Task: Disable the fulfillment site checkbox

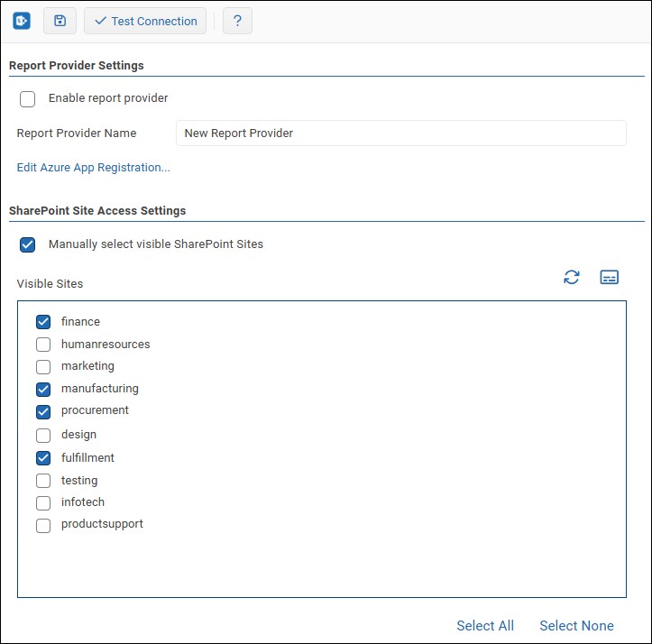Action: tap(43, 458)
